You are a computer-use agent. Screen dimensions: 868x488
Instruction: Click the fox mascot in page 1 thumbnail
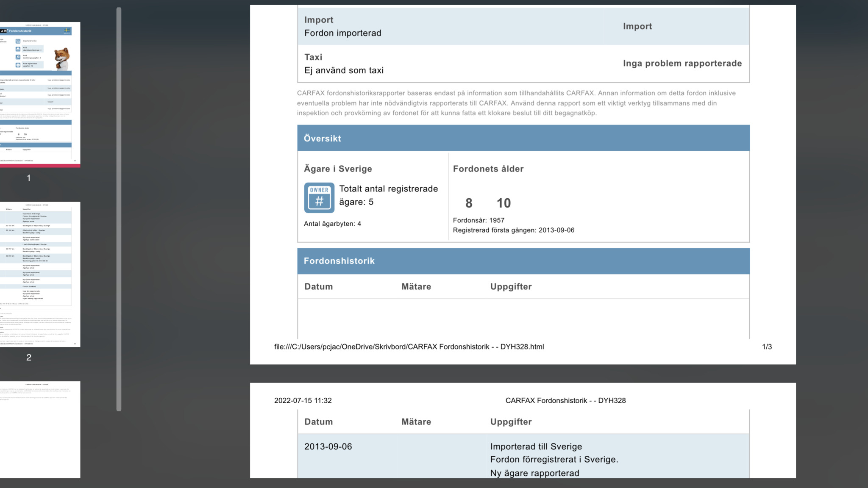click(62, 58)
